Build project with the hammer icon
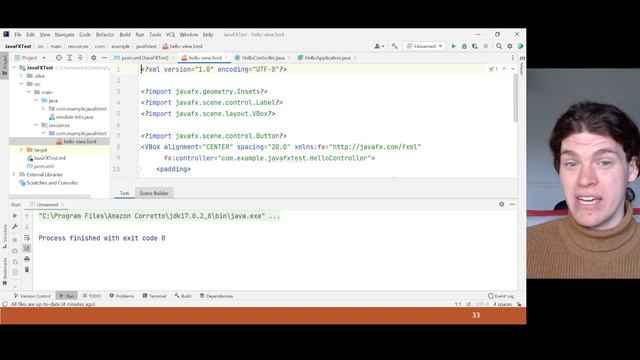The width and height of the screenshot is (640, 360). coord(394,46)
